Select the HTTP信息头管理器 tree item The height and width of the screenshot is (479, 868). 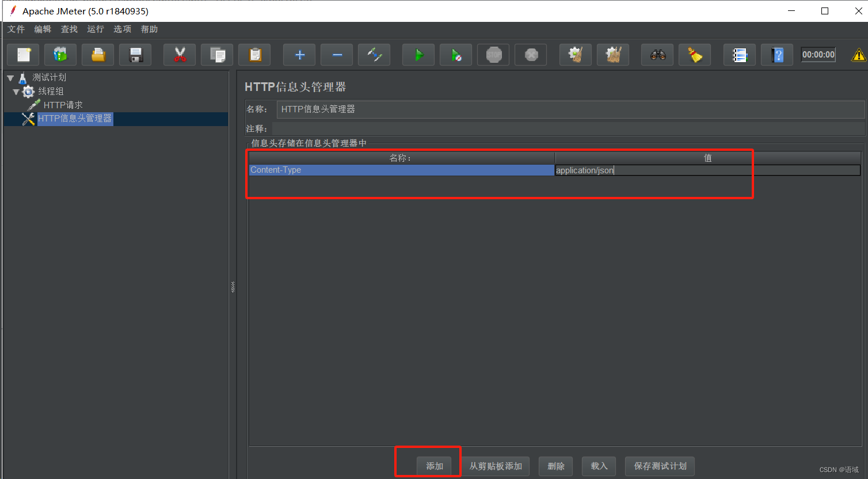(75, 119)
